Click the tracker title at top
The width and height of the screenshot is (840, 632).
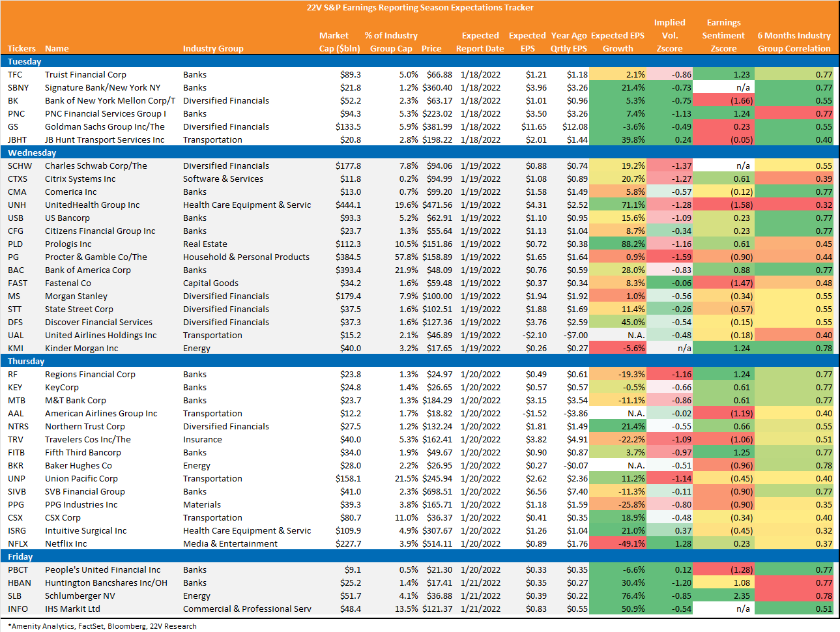pos(420,8)
